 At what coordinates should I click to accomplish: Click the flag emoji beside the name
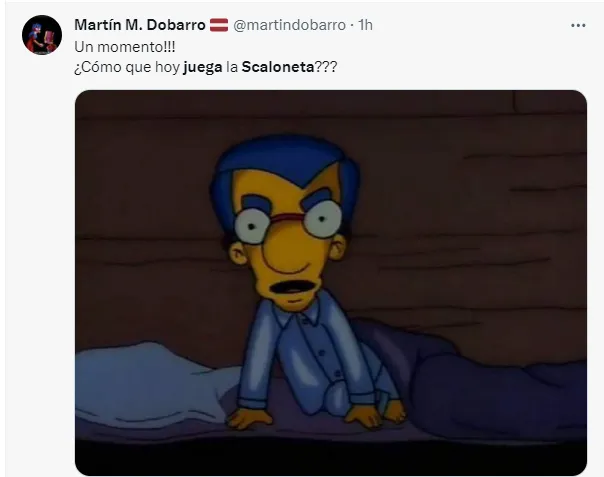(219, 25)
